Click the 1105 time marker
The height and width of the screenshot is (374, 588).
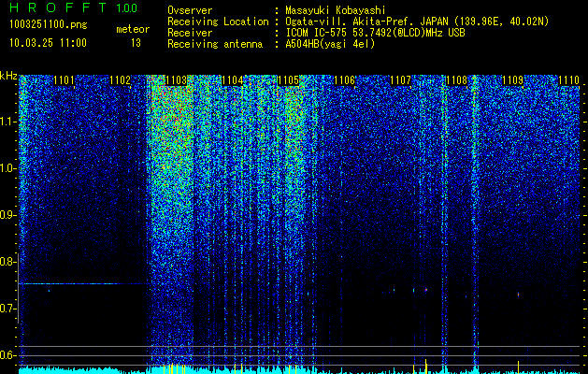pyautogui.click(x=288, y=80)
